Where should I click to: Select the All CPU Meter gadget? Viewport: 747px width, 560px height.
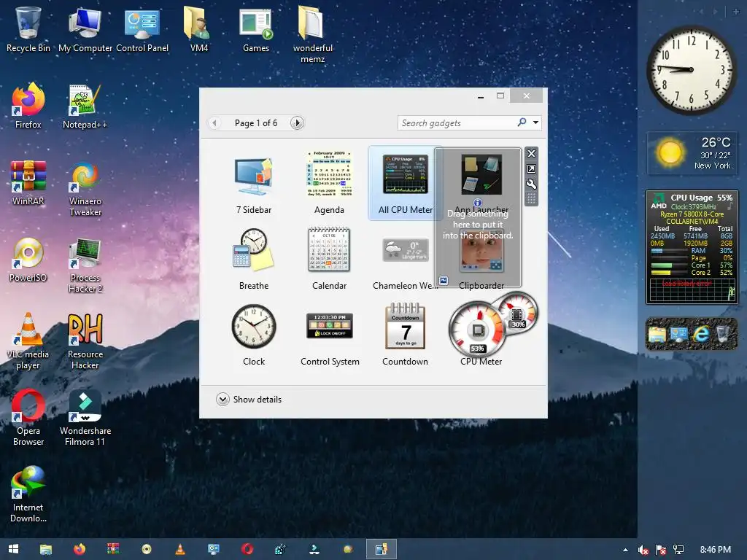pos(405,183)
